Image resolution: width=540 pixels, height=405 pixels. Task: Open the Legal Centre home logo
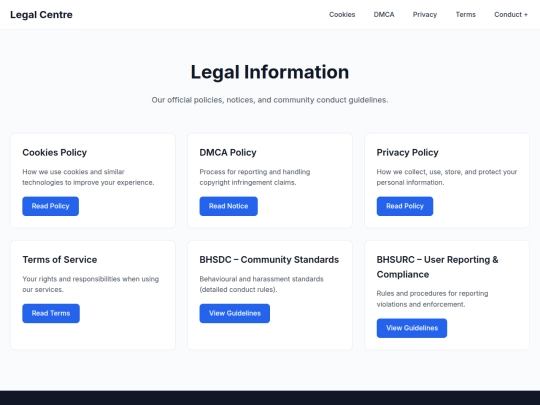click(41, 15)
